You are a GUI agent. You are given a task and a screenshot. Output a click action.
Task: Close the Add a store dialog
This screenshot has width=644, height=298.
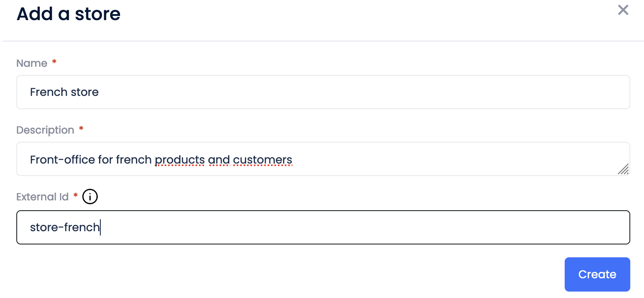click(x=623, y=10)
